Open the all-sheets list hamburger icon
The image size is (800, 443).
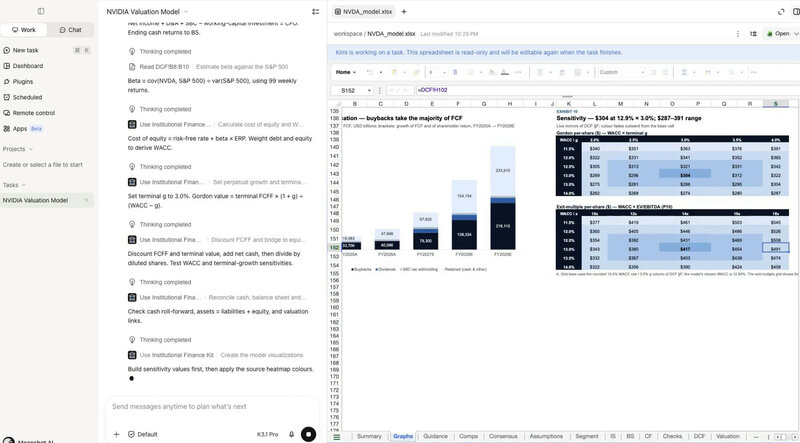pos(336,437)
